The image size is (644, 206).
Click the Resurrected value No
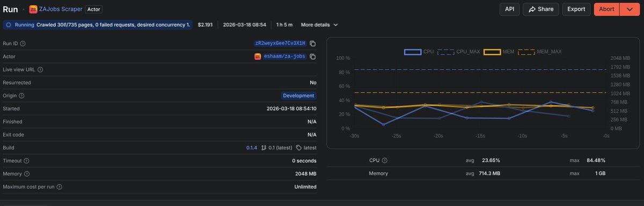coord(313,83)
